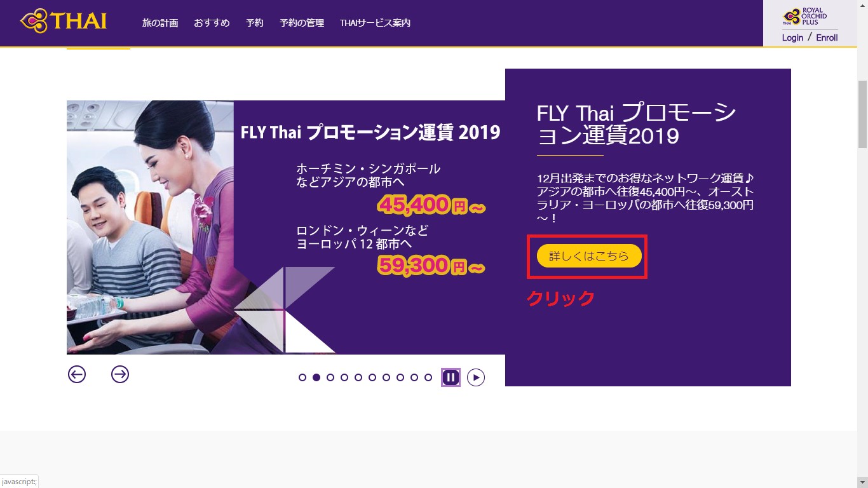Open the 予約の管理 menu
Screen dimensions: 868x488
[x=302, y=23]
